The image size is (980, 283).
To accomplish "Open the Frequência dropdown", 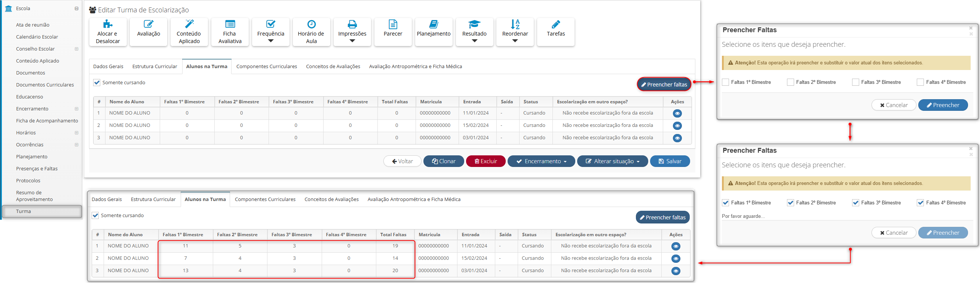I will tap(270, 32).
